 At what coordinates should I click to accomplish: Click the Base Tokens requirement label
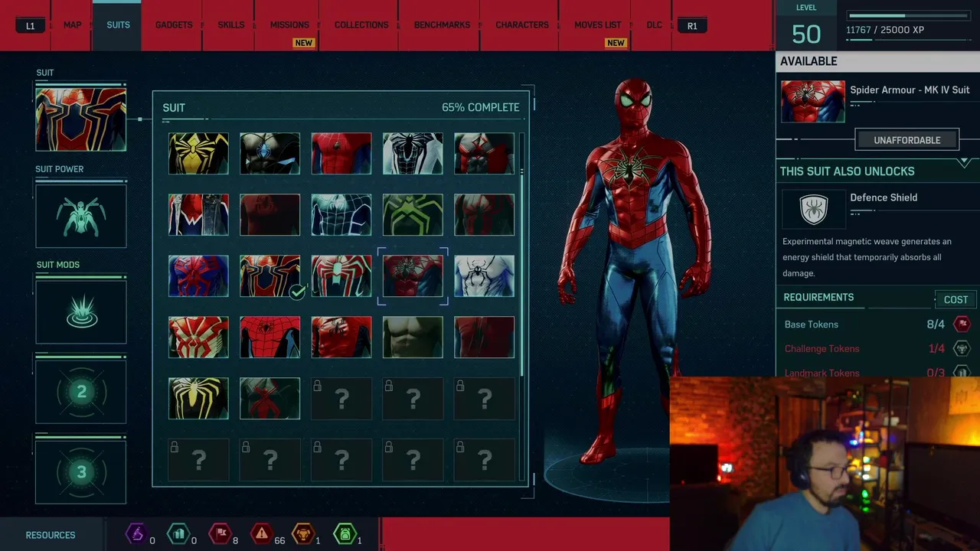[811, 324]
